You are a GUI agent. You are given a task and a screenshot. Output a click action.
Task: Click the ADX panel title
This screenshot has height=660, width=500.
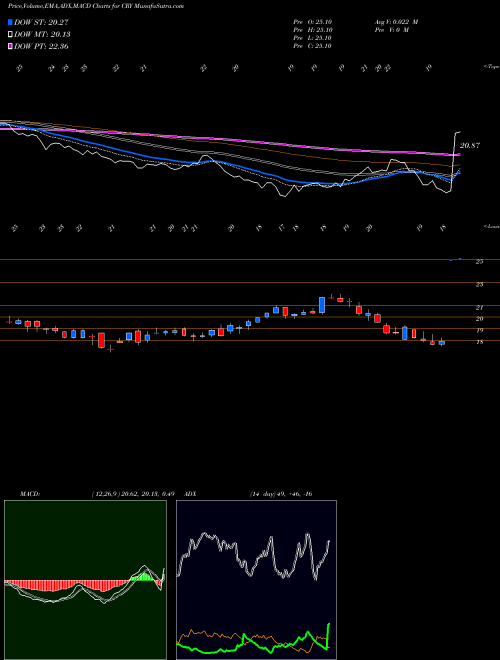pos(191,494)
